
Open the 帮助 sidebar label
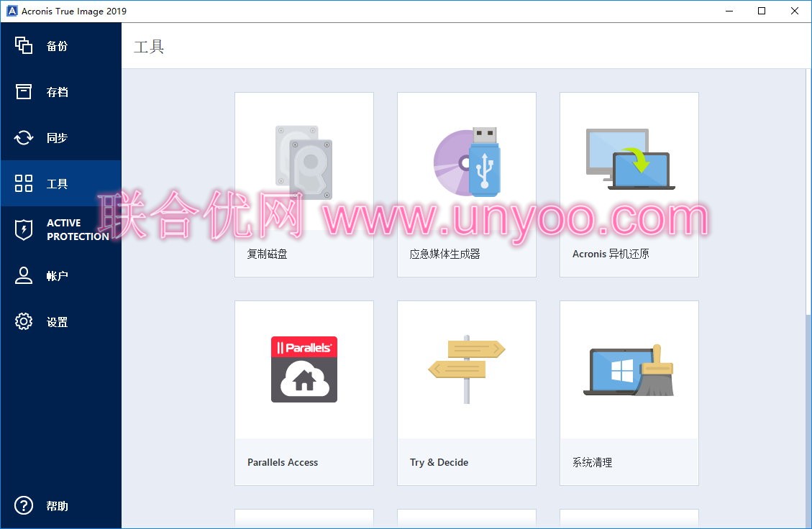tap(57, 506)
